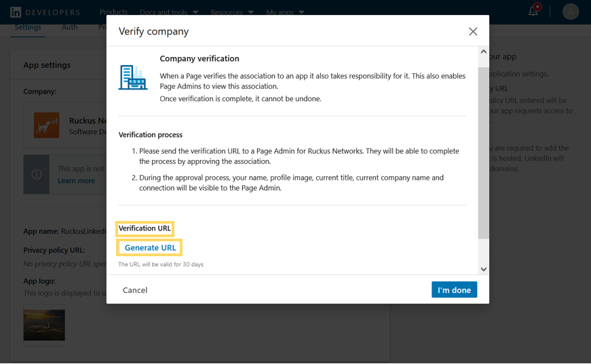Click the Privacy policy URL label

pos(54,250)
